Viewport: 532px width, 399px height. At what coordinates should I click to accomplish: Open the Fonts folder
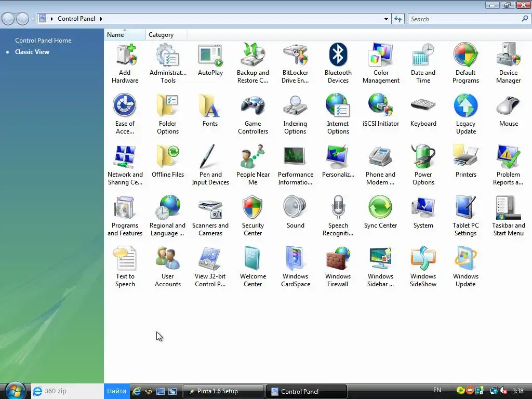coord(210,111)
